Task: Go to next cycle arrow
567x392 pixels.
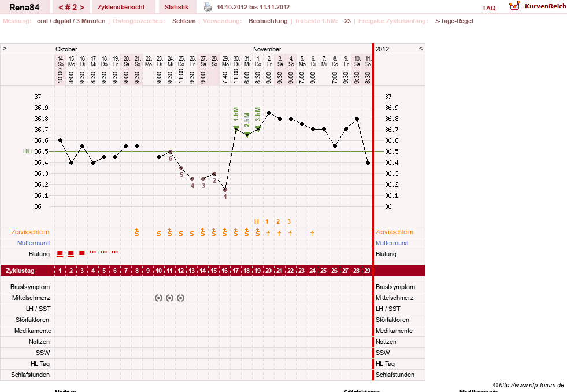Action: pos(82,8)
